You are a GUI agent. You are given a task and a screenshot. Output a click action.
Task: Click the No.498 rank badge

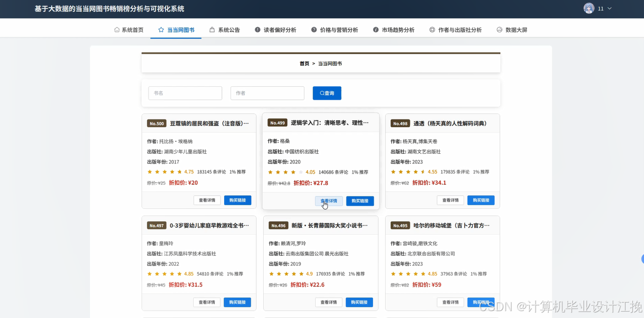click(400, 123)
